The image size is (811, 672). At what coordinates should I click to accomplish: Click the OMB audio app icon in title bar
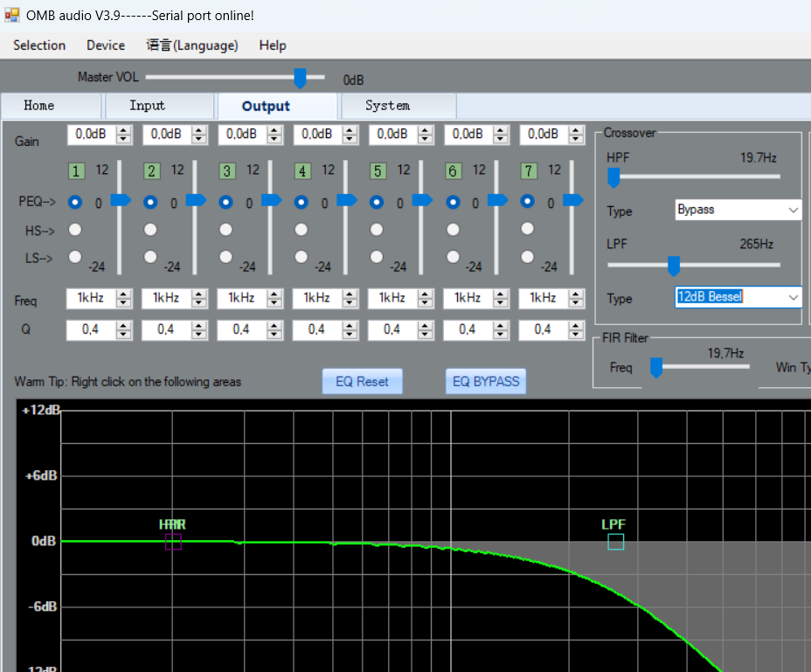pos(12,15)
